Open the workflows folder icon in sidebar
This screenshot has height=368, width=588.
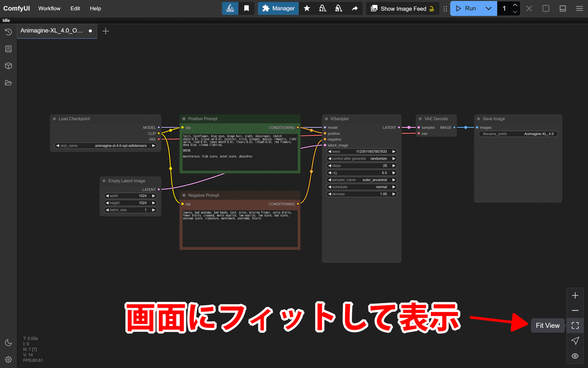(8, 82)
